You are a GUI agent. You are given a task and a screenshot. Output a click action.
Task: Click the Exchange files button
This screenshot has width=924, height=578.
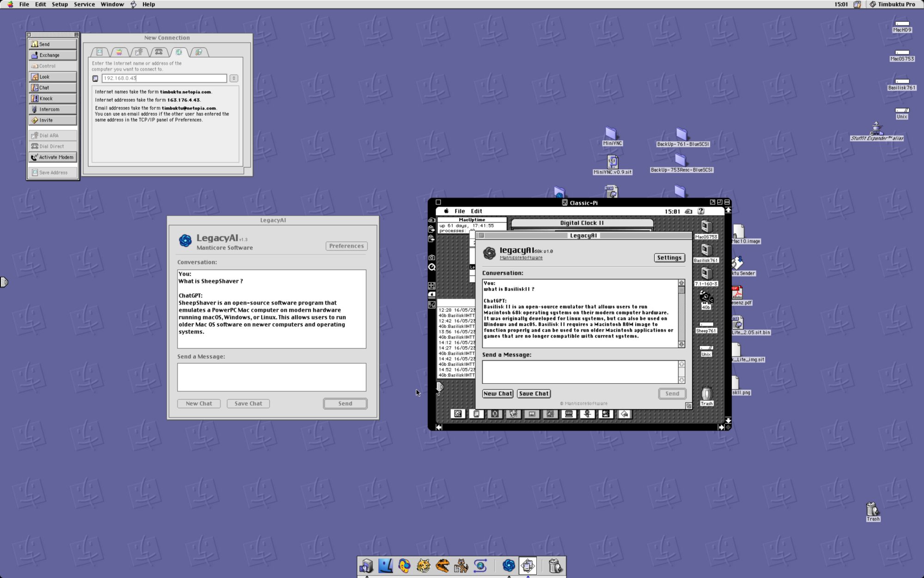click(x=52, y=55)
